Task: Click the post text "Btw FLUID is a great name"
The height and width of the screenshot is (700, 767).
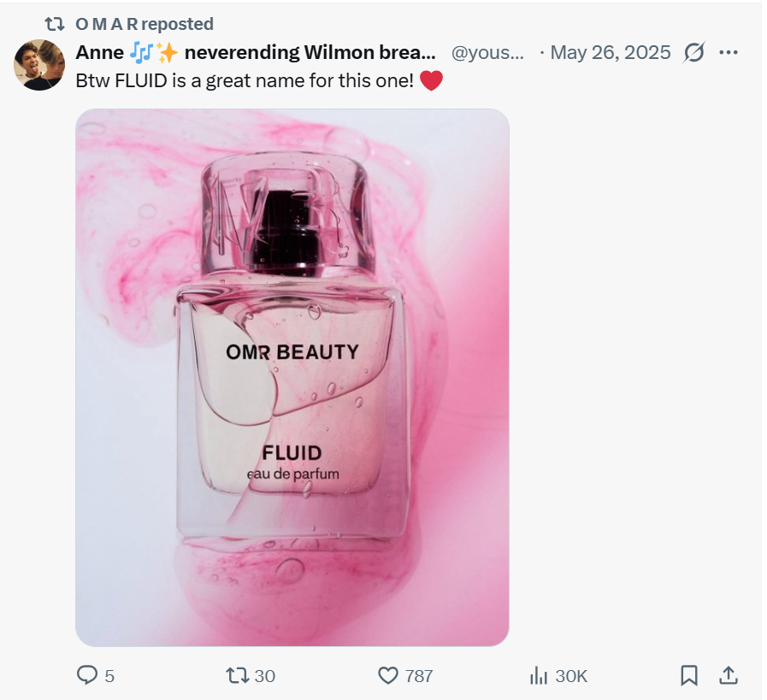Action: pyautogui.click(x=246, y=81)
